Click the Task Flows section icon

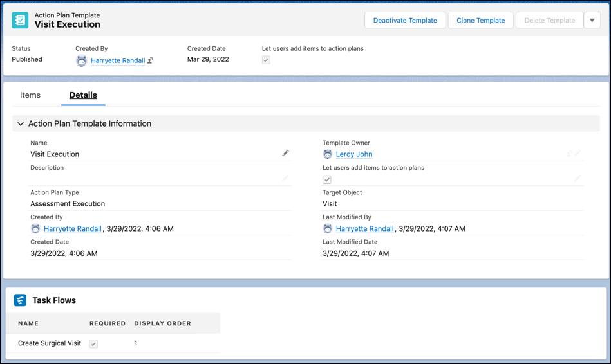point(20,300)
